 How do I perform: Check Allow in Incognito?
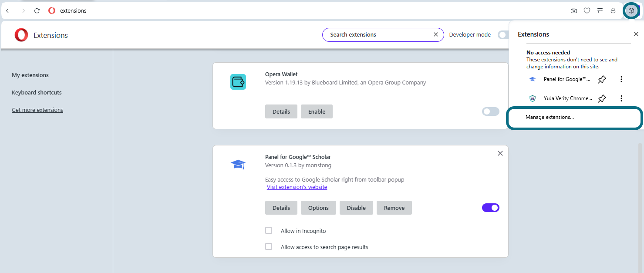269,230
